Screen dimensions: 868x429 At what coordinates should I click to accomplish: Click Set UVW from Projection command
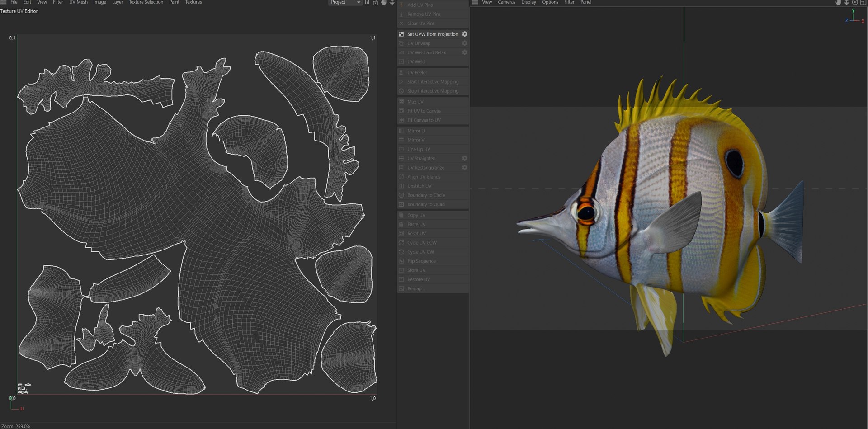point(433,34)
